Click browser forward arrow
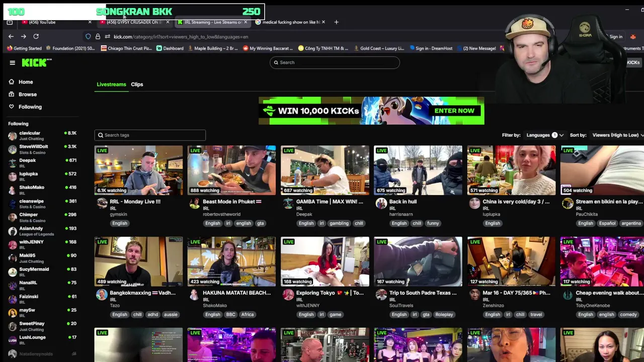Viewport: 644px width, 362px height. (x=23, y=36)
